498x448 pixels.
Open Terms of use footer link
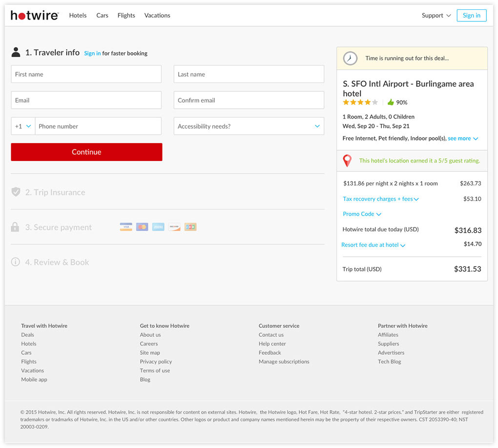[155, 370]
